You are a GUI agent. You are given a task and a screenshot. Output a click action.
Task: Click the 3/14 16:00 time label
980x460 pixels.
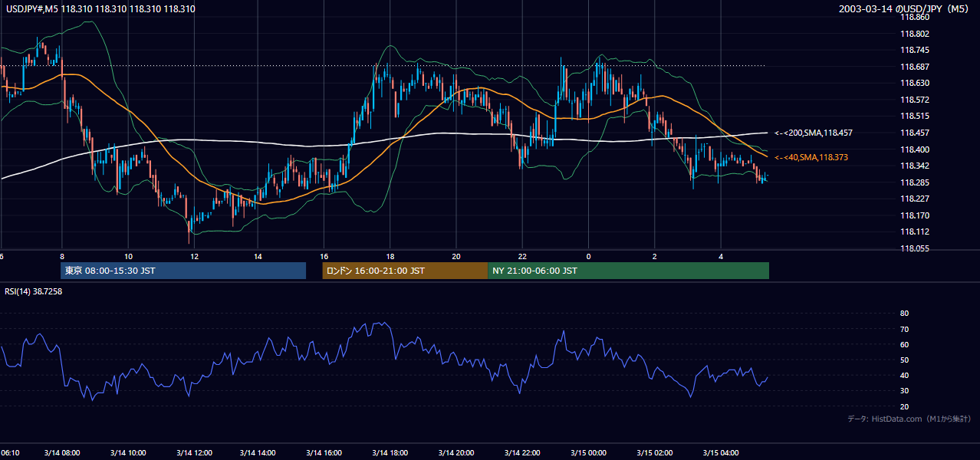[x=324, y=453]
